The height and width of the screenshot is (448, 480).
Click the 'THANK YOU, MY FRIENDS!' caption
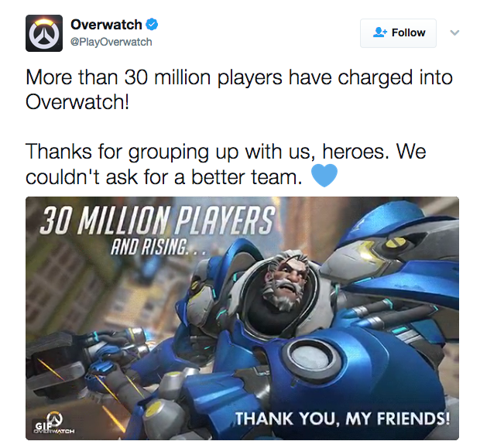click(343, 419)
